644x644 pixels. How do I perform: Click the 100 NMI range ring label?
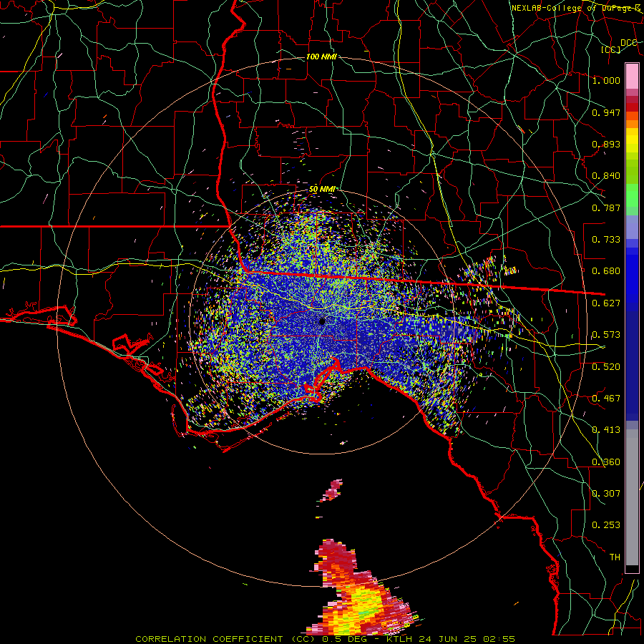[321, 57]
